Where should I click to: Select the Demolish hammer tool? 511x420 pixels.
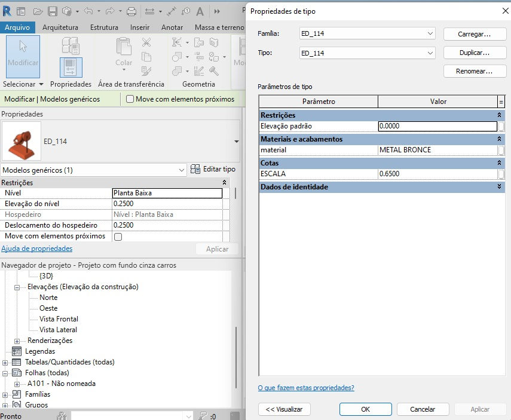(214, 71)
